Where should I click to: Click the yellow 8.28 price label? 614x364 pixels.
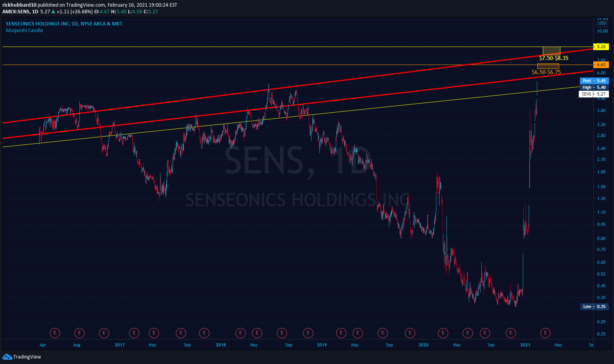[601, 47]
